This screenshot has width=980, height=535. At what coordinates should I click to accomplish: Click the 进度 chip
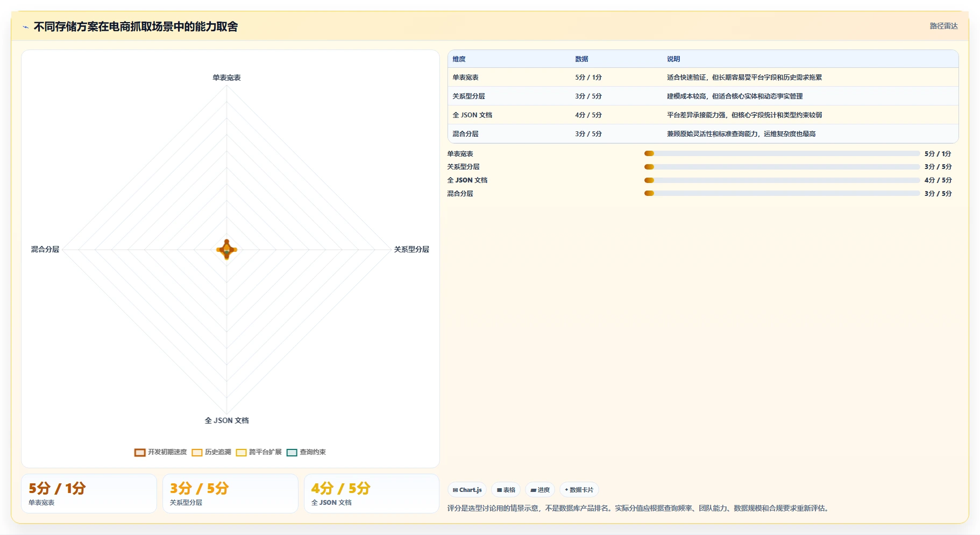pyautogui.click(x=540, y=490)
